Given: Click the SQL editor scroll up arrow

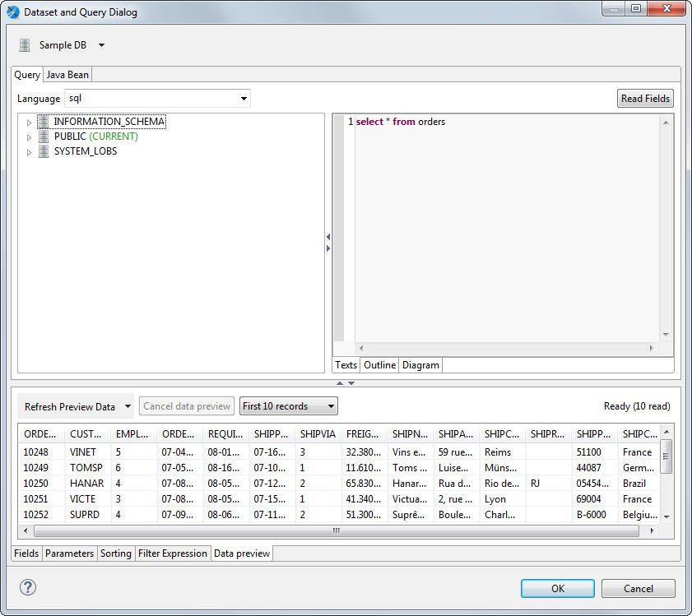Looking at the screenshot, I should (x=666, y=123).
